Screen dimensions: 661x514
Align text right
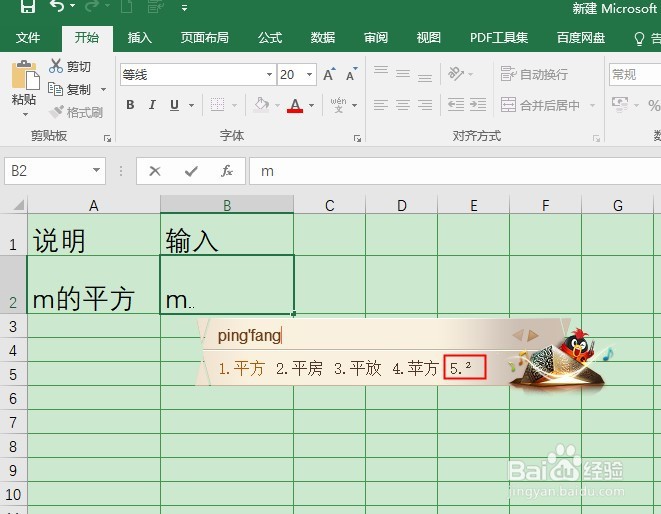click(x=425, y=105)
